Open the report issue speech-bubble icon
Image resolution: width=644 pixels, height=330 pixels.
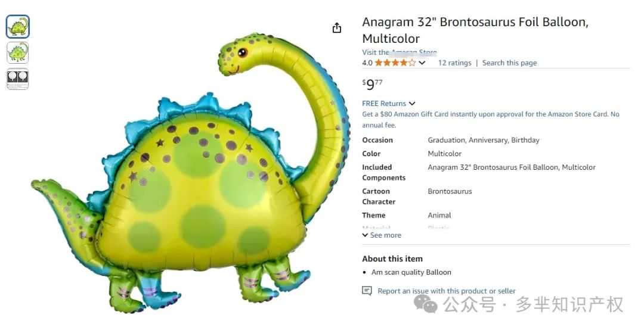click(367, 291)
